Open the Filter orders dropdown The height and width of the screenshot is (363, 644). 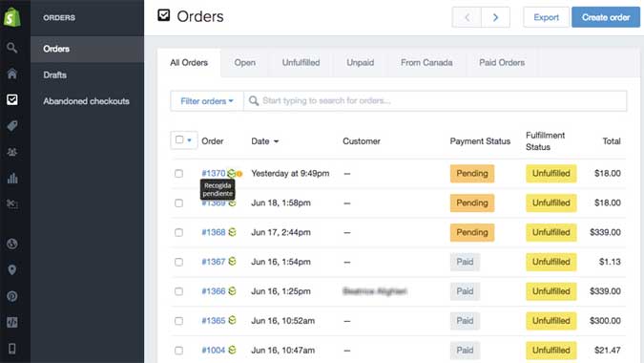point(207,101)
